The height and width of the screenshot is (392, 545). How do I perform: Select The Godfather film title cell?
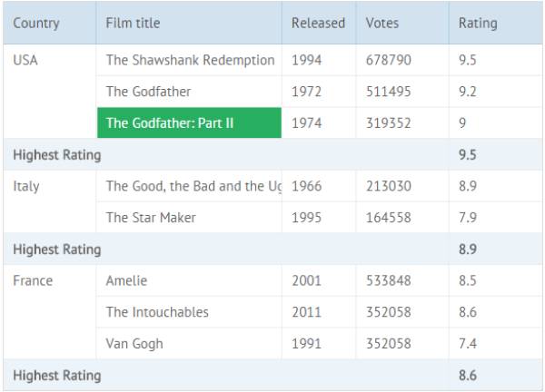click(189, 92)
